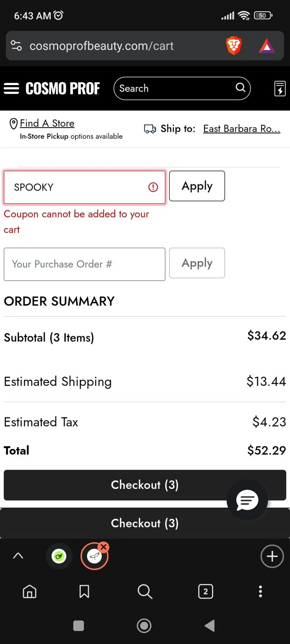Expand the tab strip chevron

18,556
